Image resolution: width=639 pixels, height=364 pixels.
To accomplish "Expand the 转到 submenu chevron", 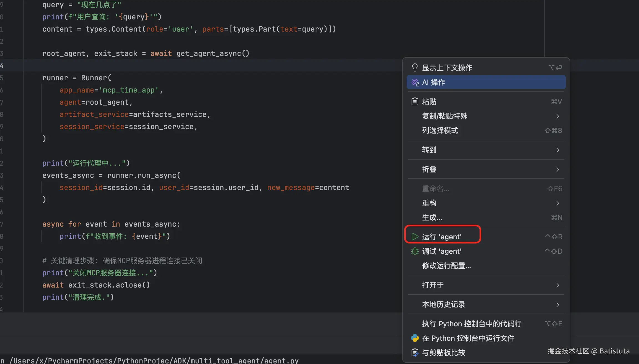I will (558, 150).
